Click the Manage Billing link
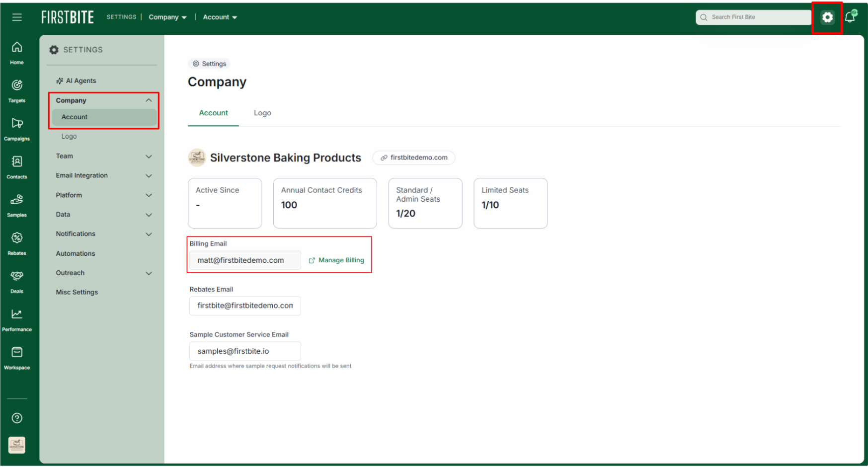Viewport: 868px width, 467px height. point(341,260)
